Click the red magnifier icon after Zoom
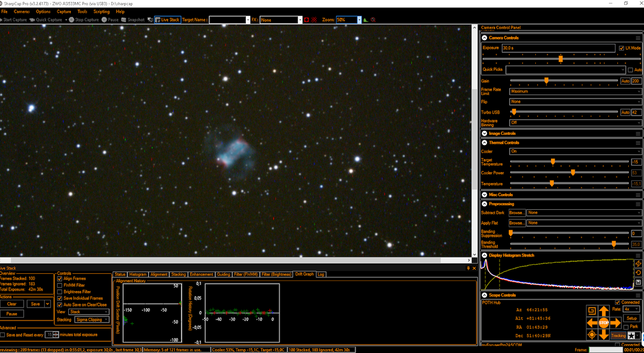This screenshot has width=644, height=353. tap(373, 20)
